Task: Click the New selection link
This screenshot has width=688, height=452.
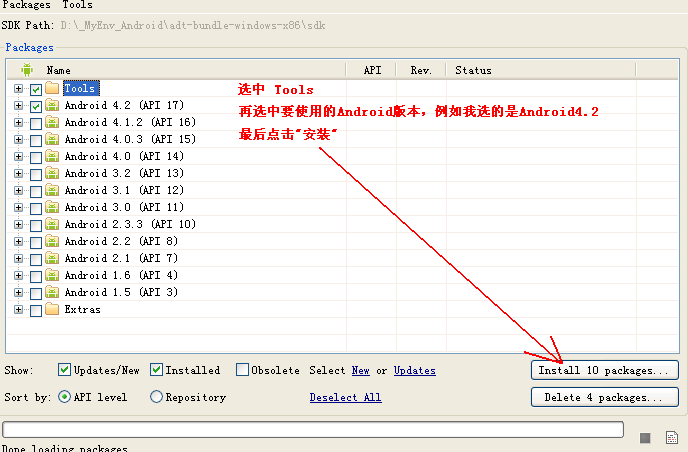Action: pyautogui.click(x=361, y=370)
